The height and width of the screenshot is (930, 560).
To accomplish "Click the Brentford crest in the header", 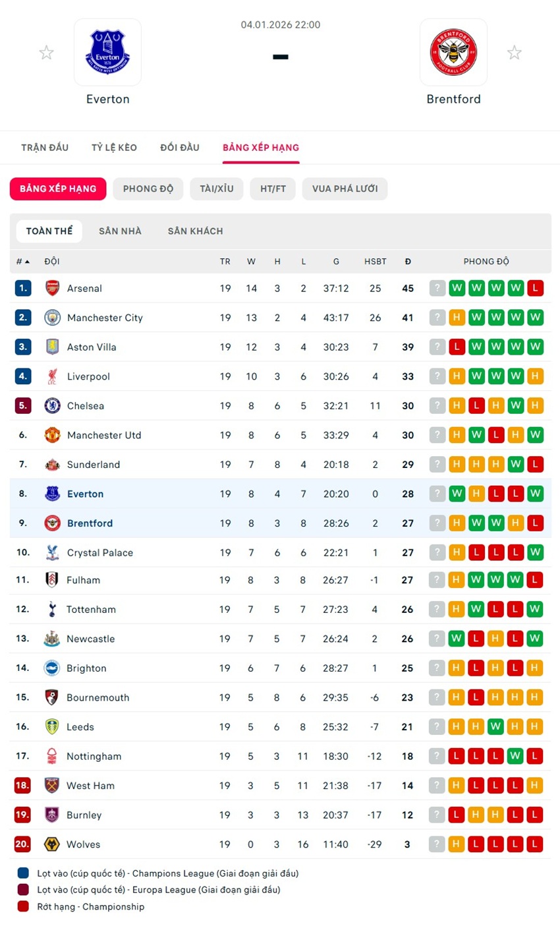I will 453,52.
